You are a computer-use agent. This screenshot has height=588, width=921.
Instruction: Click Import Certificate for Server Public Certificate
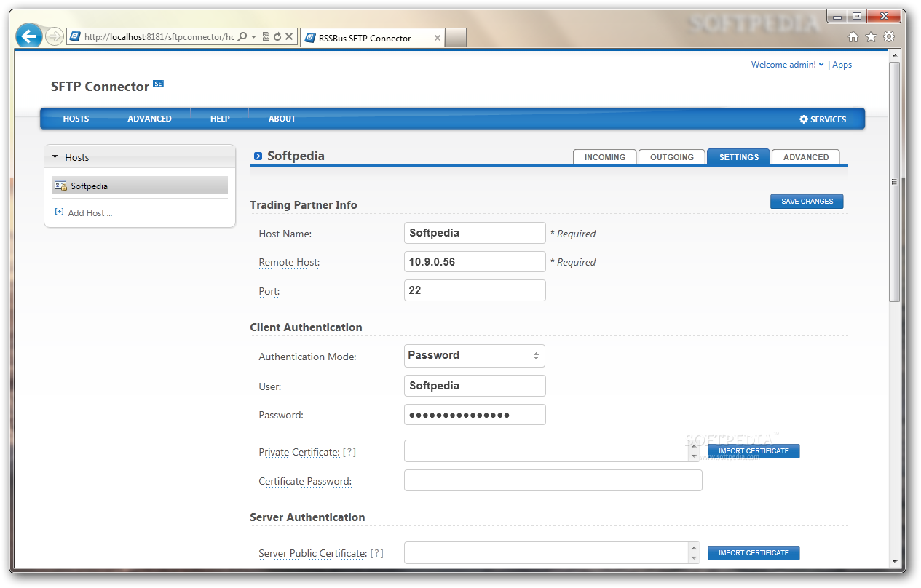pyautogui.click(x=754, y=553)
